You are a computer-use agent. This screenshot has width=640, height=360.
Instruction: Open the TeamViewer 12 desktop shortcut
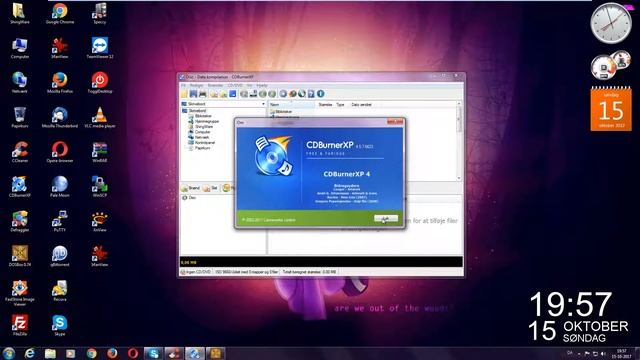(x=100, y=48)
